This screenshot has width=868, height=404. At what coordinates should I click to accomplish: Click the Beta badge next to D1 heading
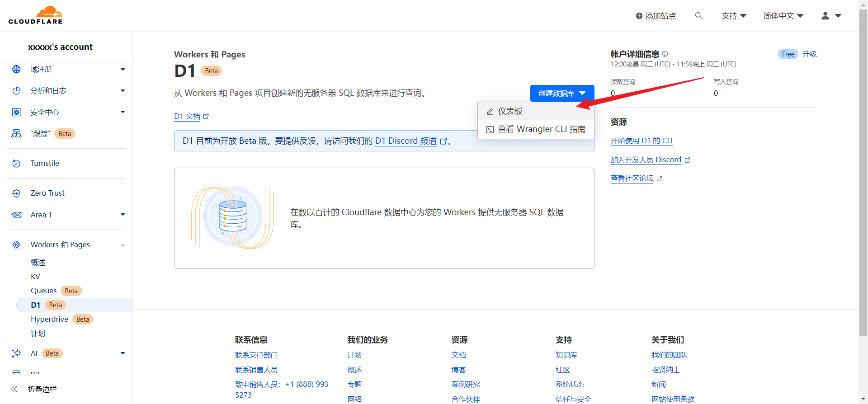point(211,71)
